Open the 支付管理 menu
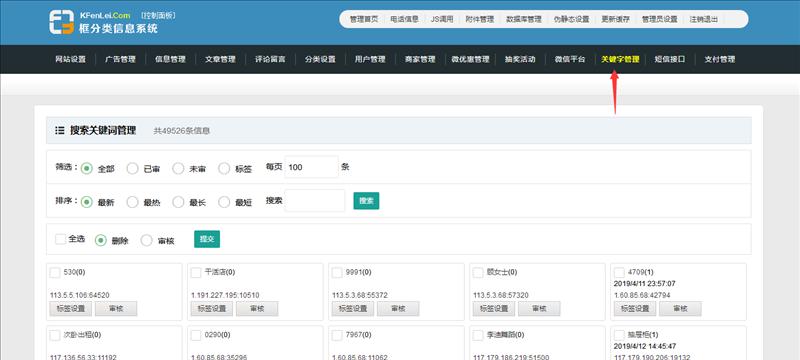The height and width of the screenshot is (360, 800). (720, 59)
